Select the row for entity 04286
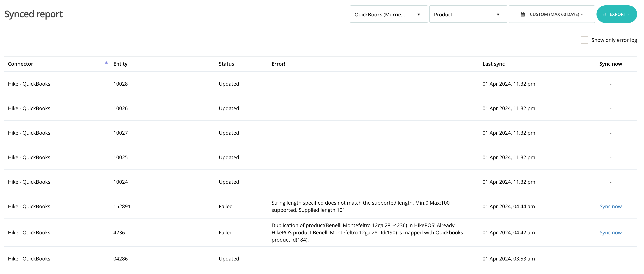The width and height of the screenshot is (644, 274). pos(321,259)
